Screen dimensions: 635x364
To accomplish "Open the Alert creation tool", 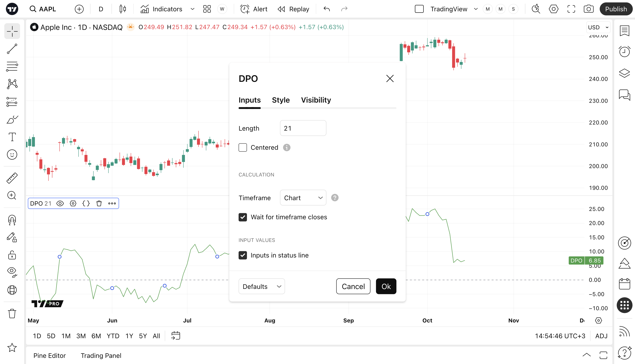I will click(x=254, y=9).
